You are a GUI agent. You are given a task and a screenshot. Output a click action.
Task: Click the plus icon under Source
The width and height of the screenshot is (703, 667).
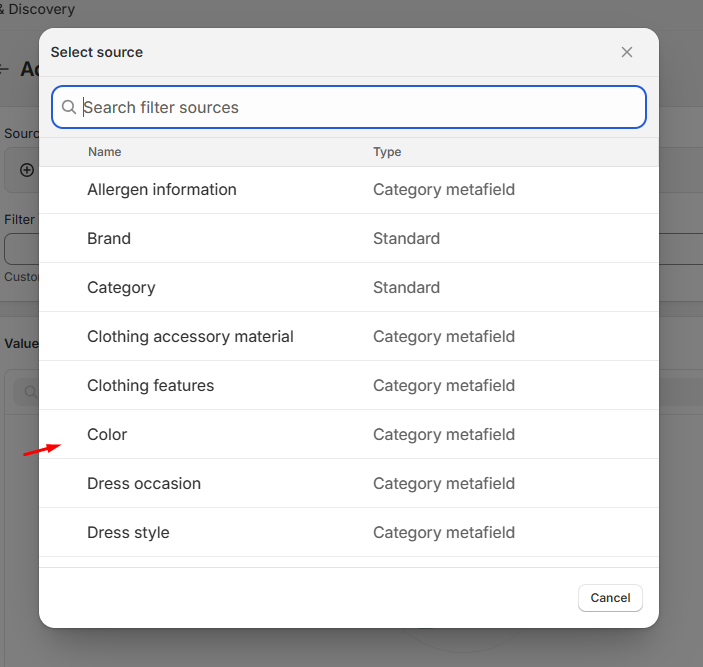click(27, 170)
